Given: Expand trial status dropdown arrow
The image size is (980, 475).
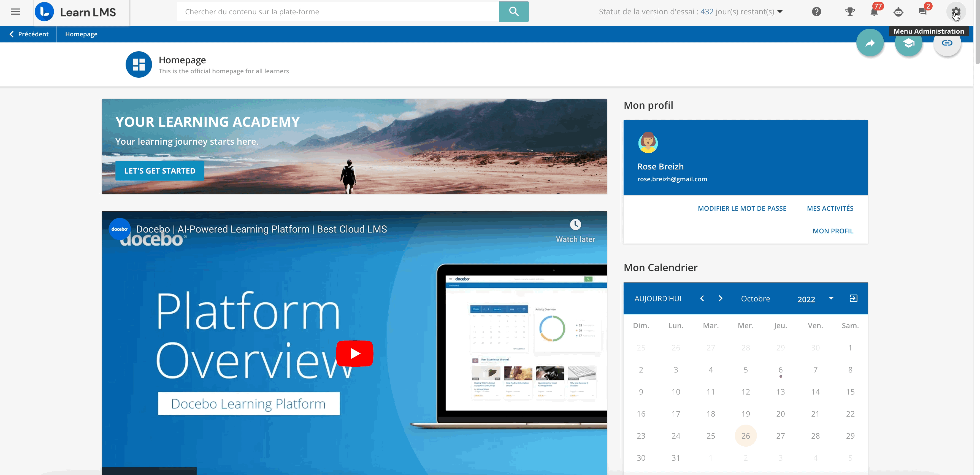Looking at the screenshot, I should pyautogui.click(x=780, y=12).
